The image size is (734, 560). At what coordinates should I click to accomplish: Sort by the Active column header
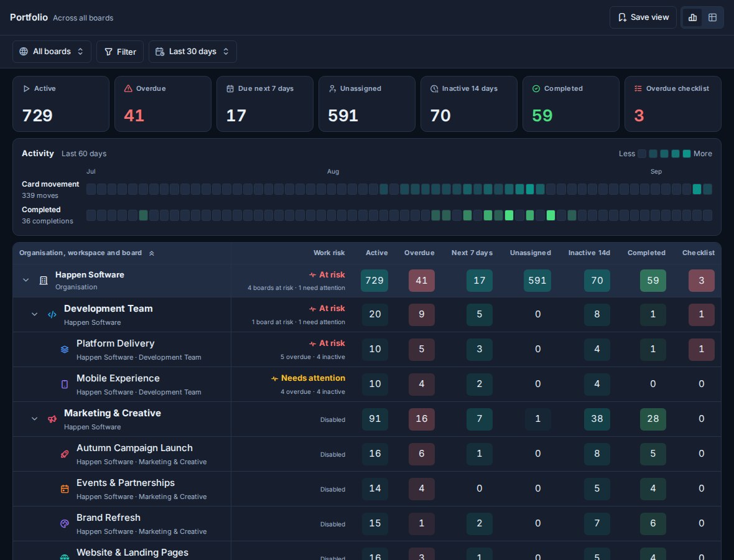click(377, 253)
